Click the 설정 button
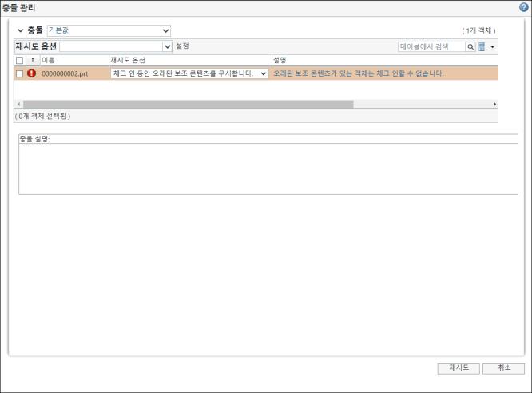532x393 pixels. [x=182, y=46]
